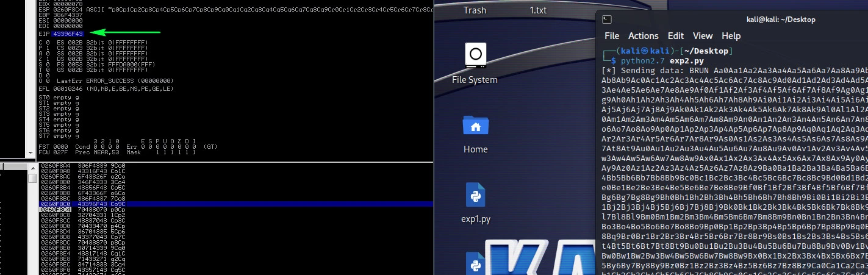Open the File menu in the terminal
This screenshot has width=868, height=275.
click(x=612, y=36)
